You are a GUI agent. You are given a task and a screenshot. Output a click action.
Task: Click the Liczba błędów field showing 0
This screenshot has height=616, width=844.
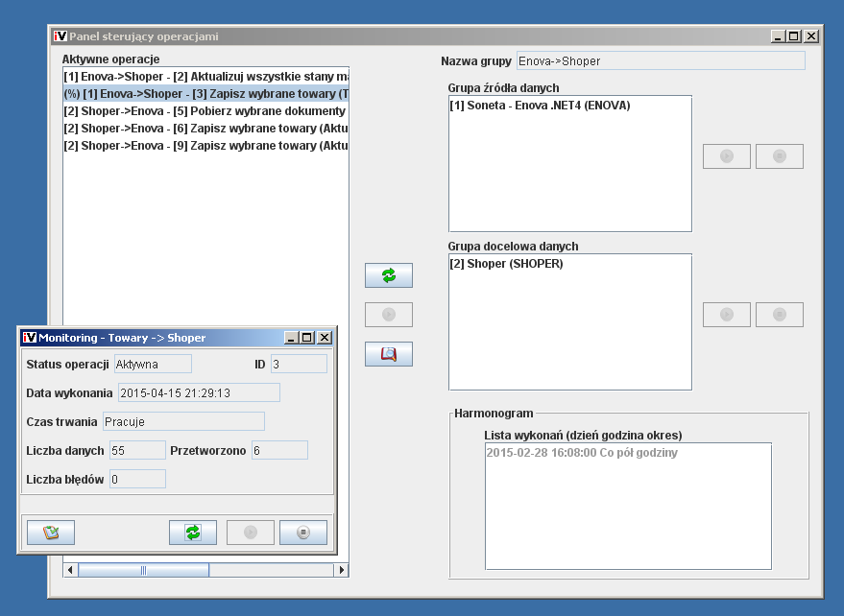click(138, 480)
